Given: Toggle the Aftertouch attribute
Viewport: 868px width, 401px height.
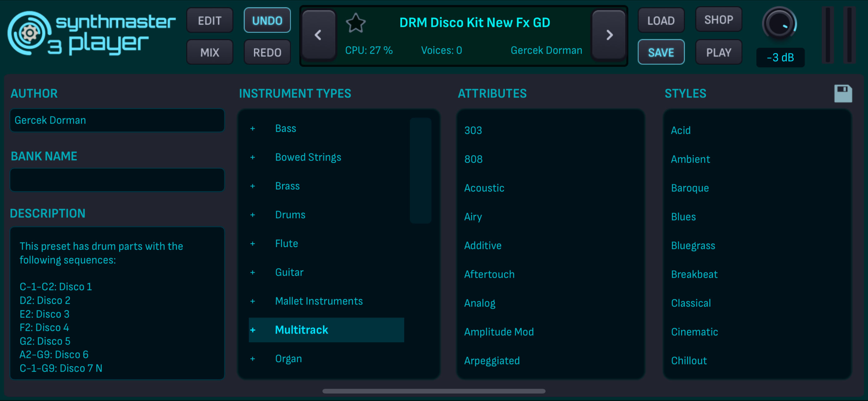Looking at the screenshot, I should (x=489, y=275).
